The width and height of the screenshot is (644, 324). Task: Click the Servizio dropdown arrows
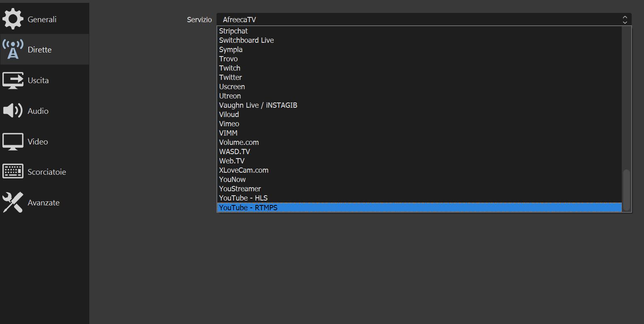click(x=625, y=19)
